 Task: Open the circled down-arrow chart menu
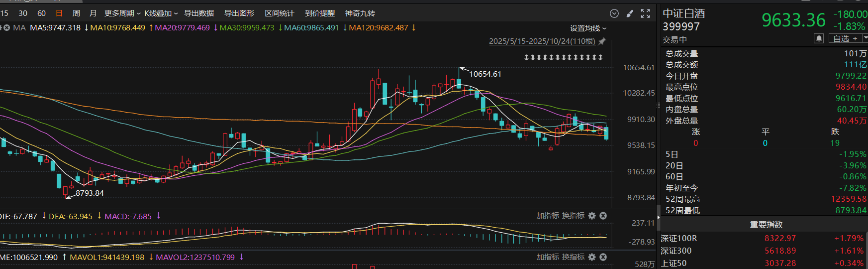click(x=614, y=13)
